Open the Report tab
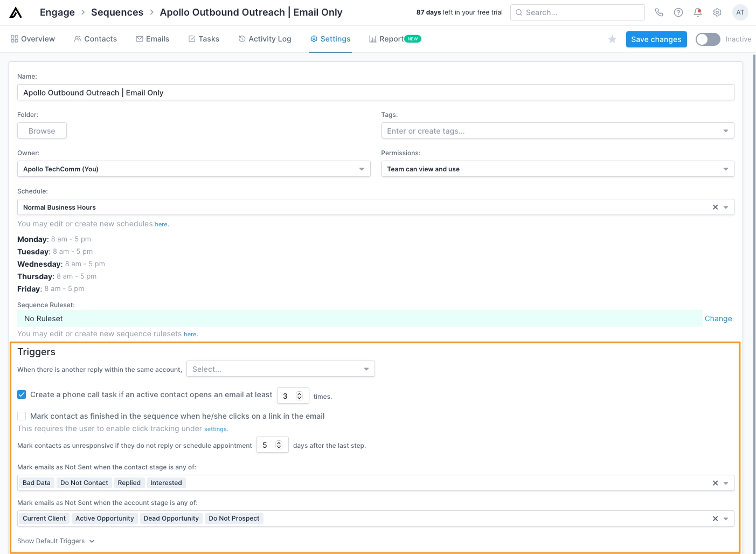The width and height of the screenshot is (756, 554). click(x=395, y=39)
